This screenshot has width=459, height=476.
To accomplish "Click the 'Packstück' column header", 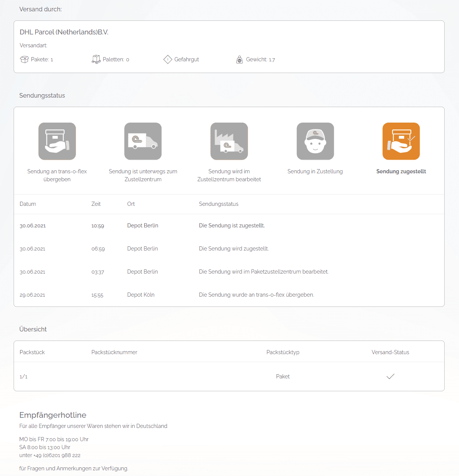I will (x=32, y=352).
